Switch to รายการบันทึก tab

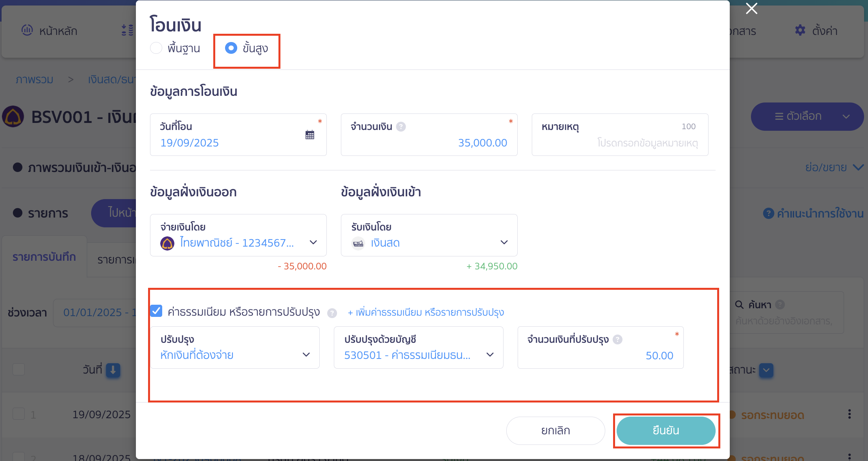[44, 257]
